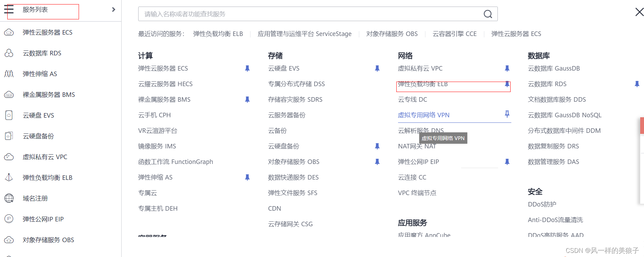
Task: Open 存储容灾服务 SDRS
Action: pyautogui.click(x=295, y=100)
